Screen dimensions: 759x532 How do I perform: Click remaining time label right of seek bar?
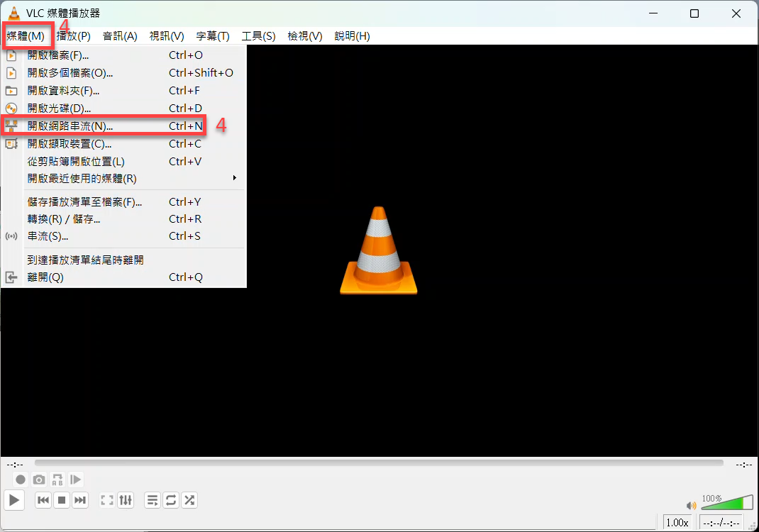(x=744, y=464)
